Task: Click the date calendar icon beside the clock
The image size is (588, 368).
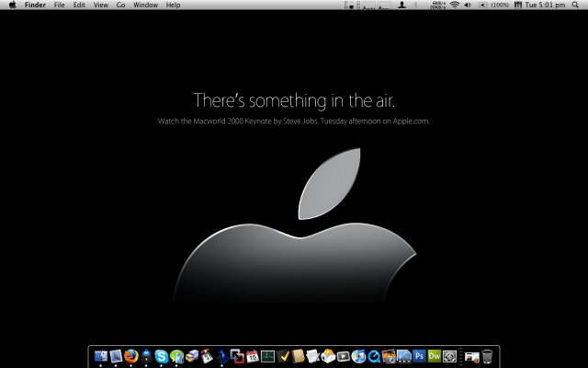Action: pyautogui.click(x=518, y=5)
